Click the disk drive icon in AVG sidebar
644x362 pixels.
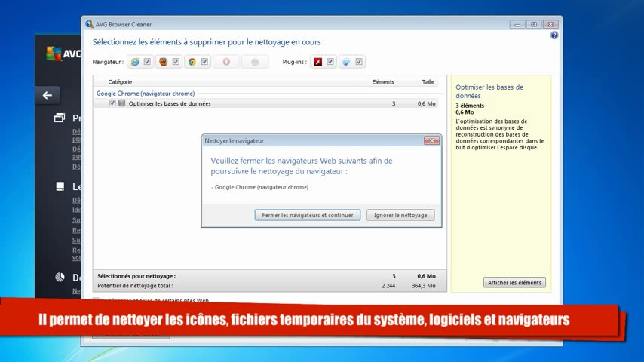(60, 186)
